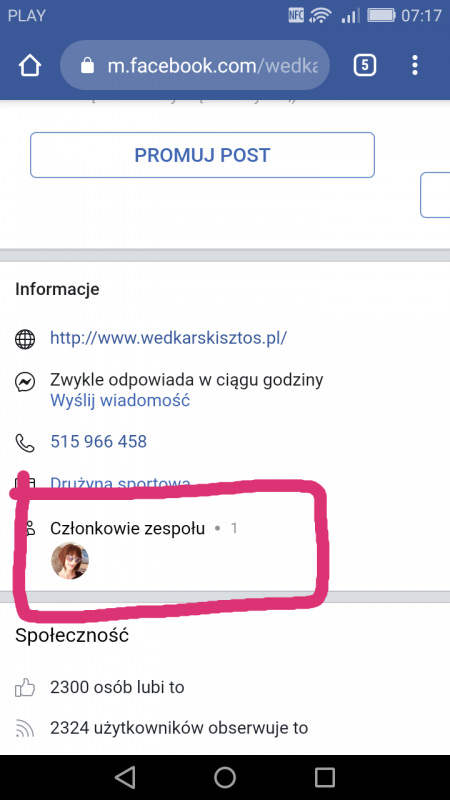Image resolution: width=450 pixels, height=800 pixels.
Task: Open the Członkowie zespołu section
Action: point(128,529)
